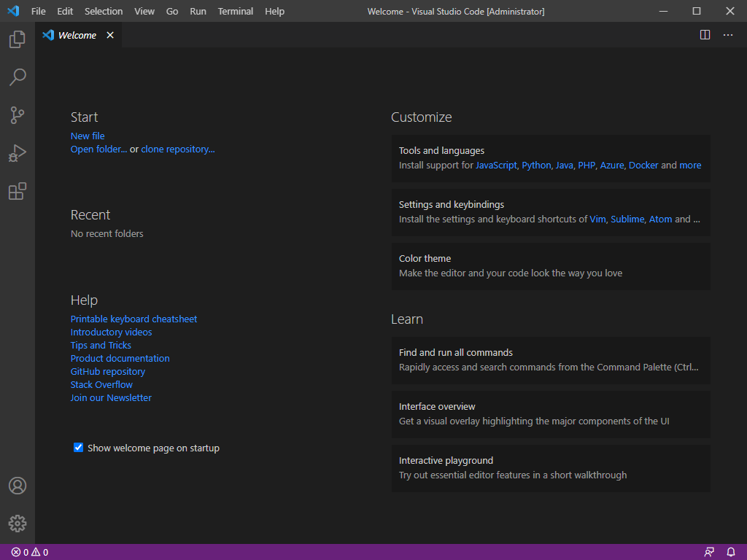This screenshot has height=560, width=747.
Task: Open the Run and Debug panel
Action: (x=16, y=153)
